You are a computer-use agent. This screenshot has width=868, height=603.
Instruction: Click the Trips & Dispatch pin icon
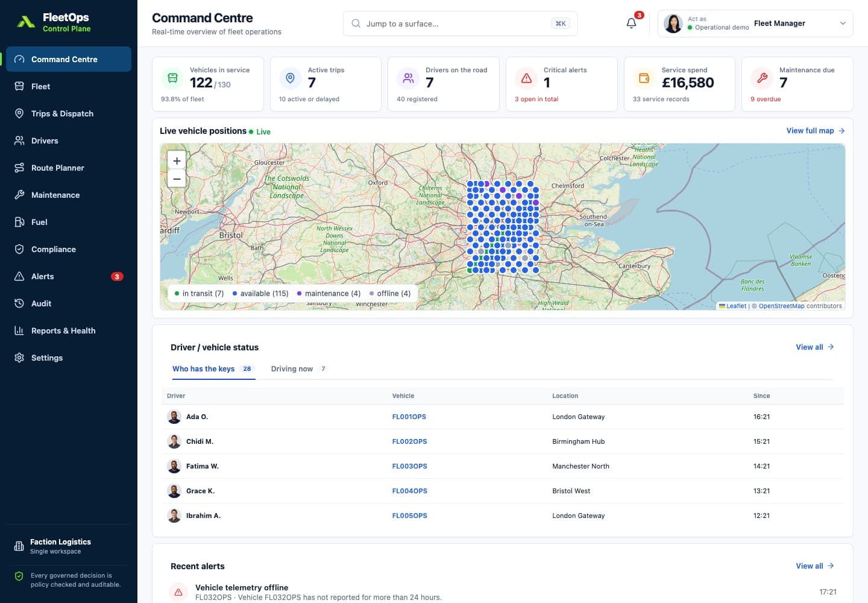(19, 113)
